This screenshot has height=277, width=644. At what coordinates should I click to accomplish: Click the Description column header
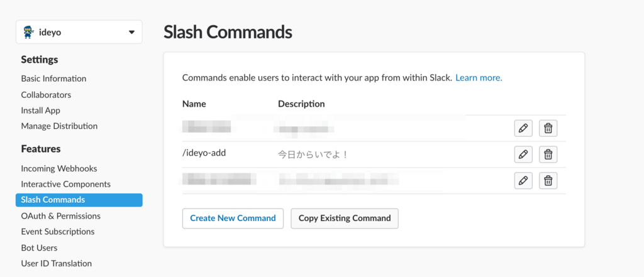(301, 104)
